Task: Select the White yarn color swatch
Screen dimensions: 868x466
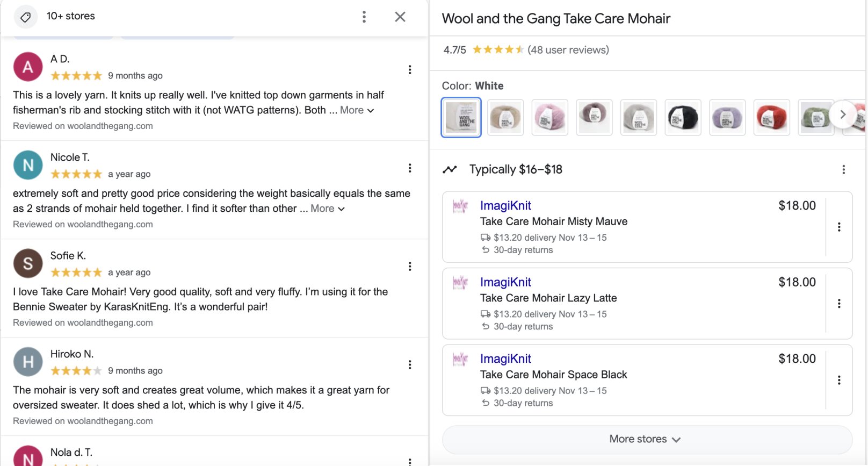Action: tap(461, 117)
